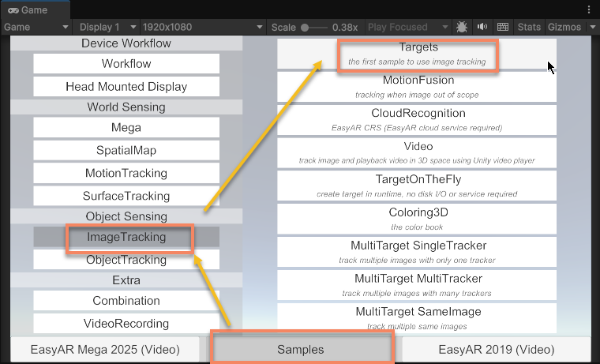Adjust the Scale slider handle
This screenshot has height=364, width=600.
coord(306,28)
